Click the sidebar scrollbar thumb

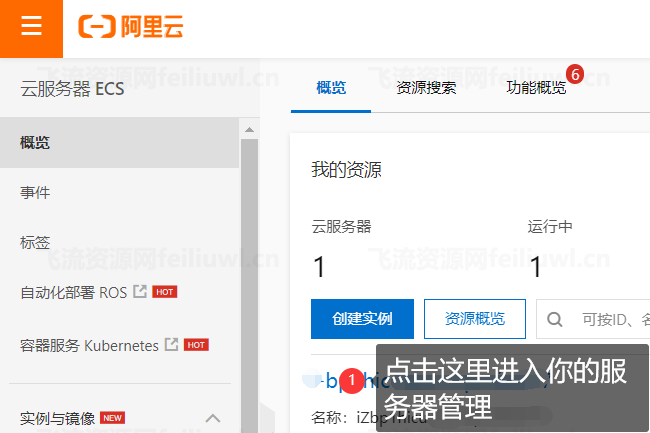click(250, 286)
